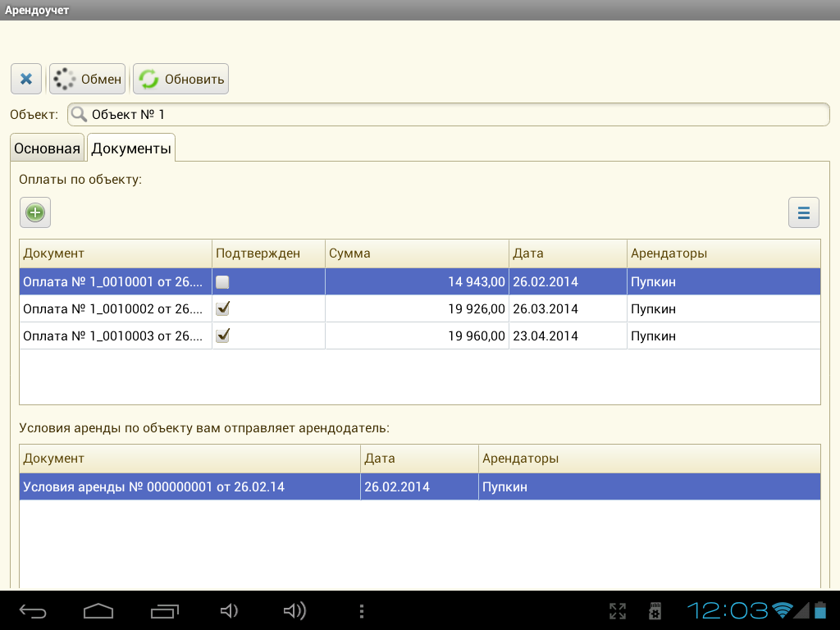Screen dimensions: 840x630
Task: Sort payments by Дата column header
Action: (x=568, y=253)
